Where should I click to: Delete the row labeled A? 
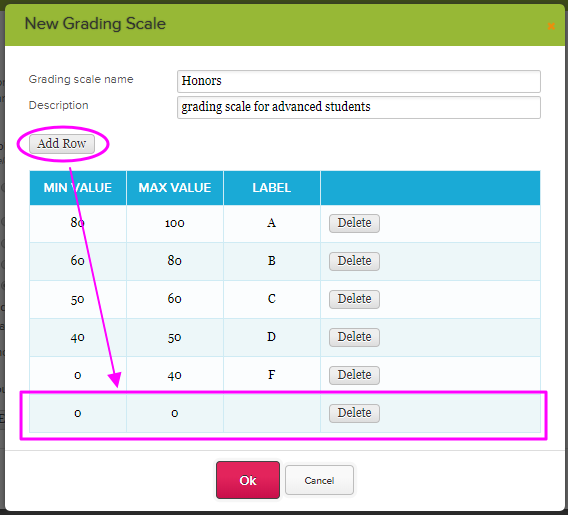[354, 223]
